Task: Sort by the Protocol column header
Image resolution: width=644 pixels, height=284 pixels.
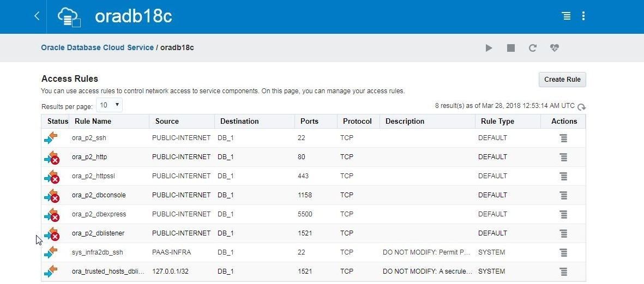Action: [x=357, y=122]
